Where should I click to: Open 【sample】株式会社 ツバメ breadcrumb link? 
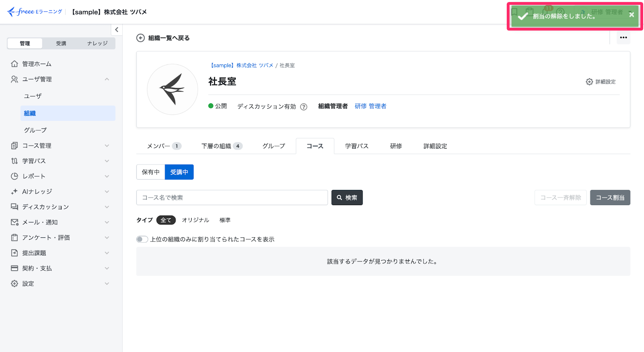[x=241, y=65]
